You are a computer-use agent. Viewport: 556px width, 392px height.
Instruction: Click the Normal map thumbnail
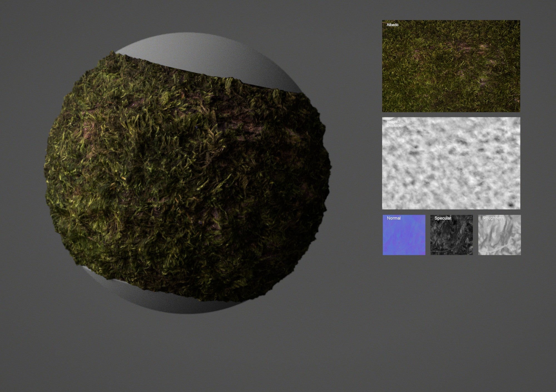click(x=404, y=235)
